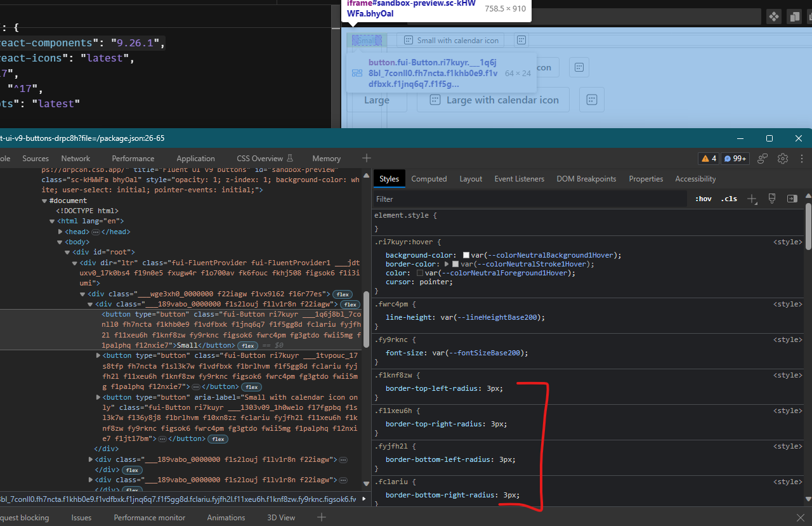Open the console messages badge showing 99+
This screenshot has height=526, width=812.
735,159
